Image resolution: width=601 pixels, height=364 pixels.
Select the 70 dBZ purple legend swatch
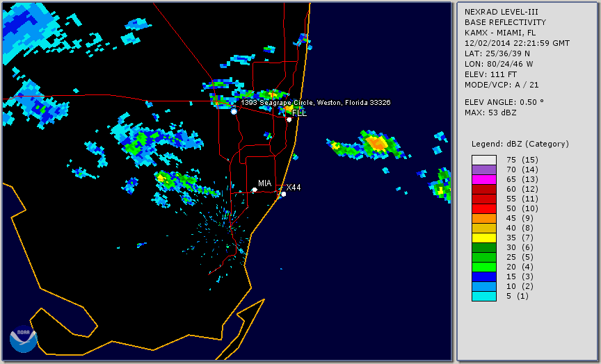pos(484,169)
